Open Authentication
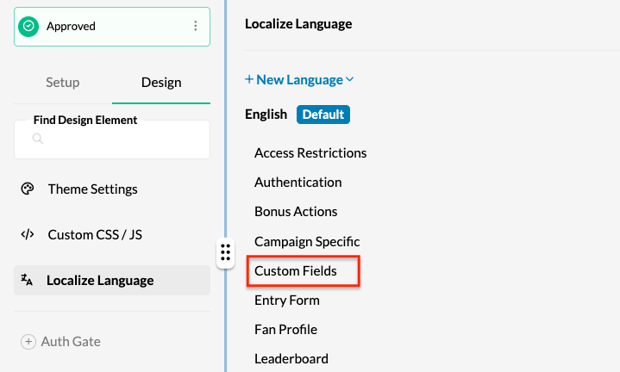Screen dimensions: 620x372 (x=298, y=182)
